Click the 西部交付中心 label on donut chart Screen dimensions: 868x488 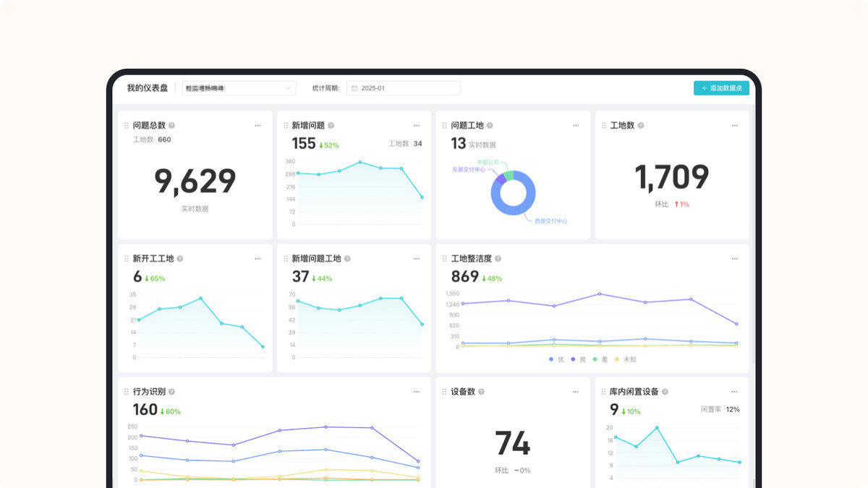coord(551,221)
